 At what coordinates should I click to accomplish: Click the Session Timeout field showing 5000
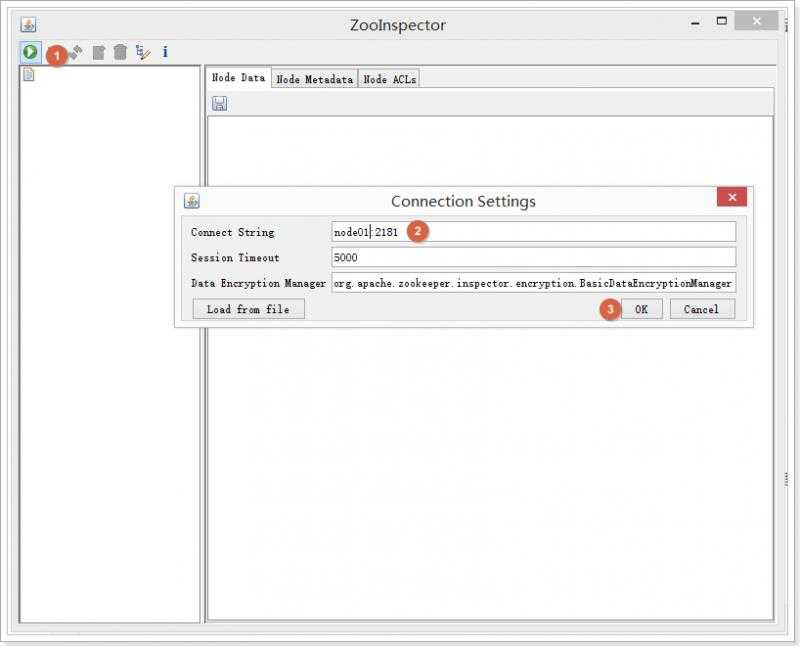[534, 257]
